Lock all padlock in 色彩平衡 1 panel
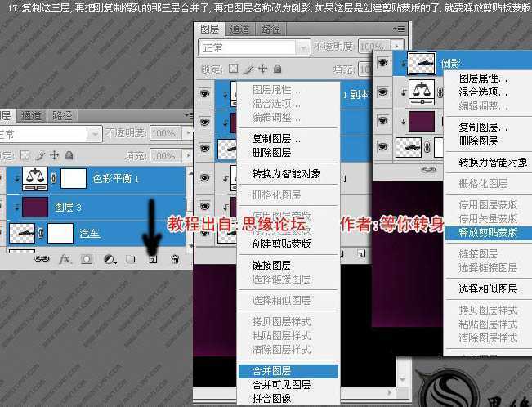The height and width of the screenshot is (407, 532). point(69,155)
